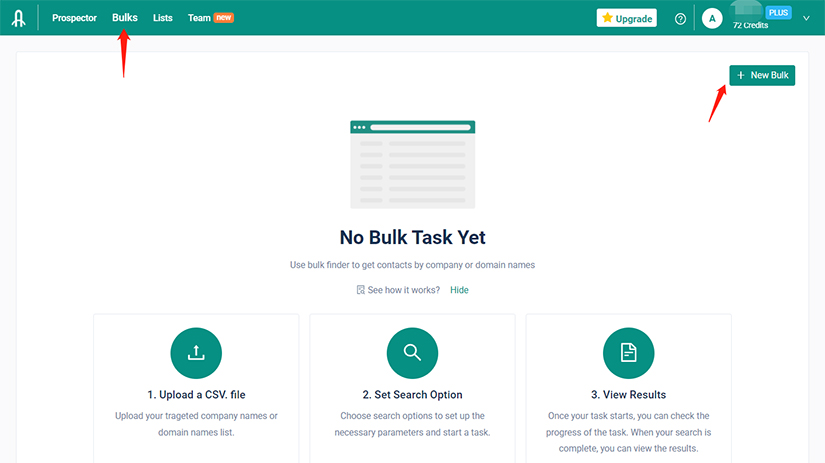The image size is (825, 463).
Task: Create a task with New Bulk button
Action: point(762,75)
